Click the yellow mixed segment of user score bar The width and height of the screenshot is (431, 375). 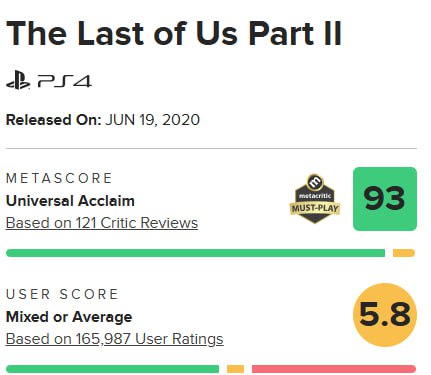(235, 369)
